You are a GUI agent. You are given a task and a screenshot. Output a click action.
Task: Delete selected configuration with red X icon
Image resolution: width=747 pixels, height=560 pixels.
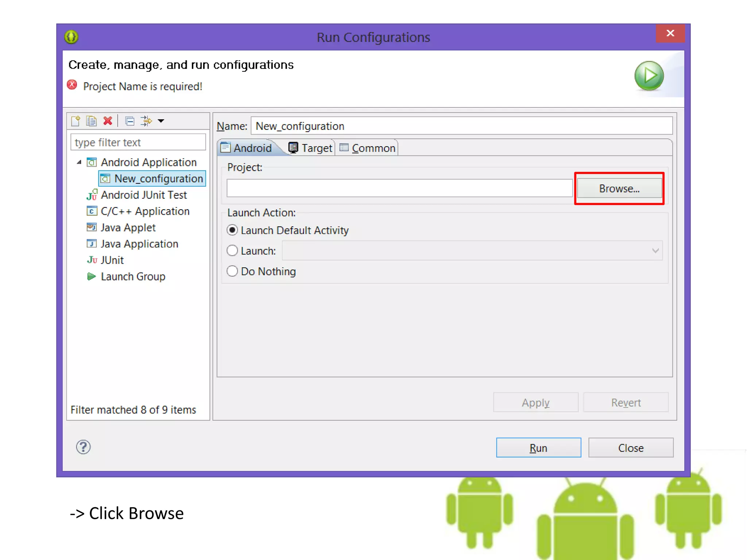click(108, 121)
